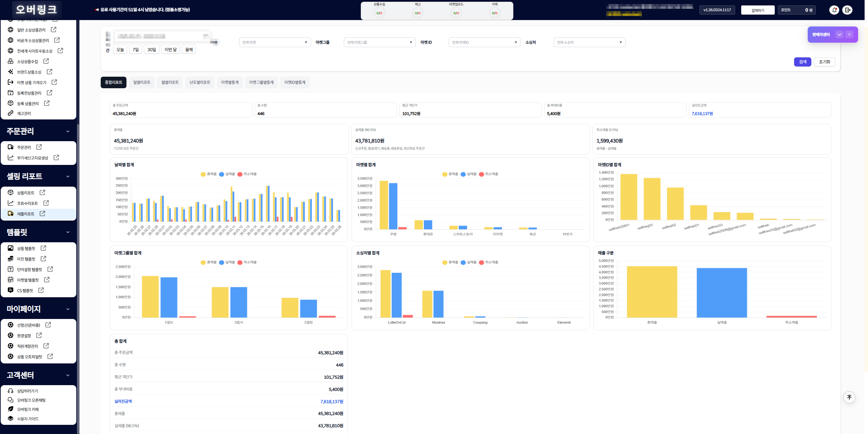Click the yellow 총매출 bar in 매출 구분
The width and height of the screenshot is (868, 434).
pyautogui.click(x=652, y=292)
